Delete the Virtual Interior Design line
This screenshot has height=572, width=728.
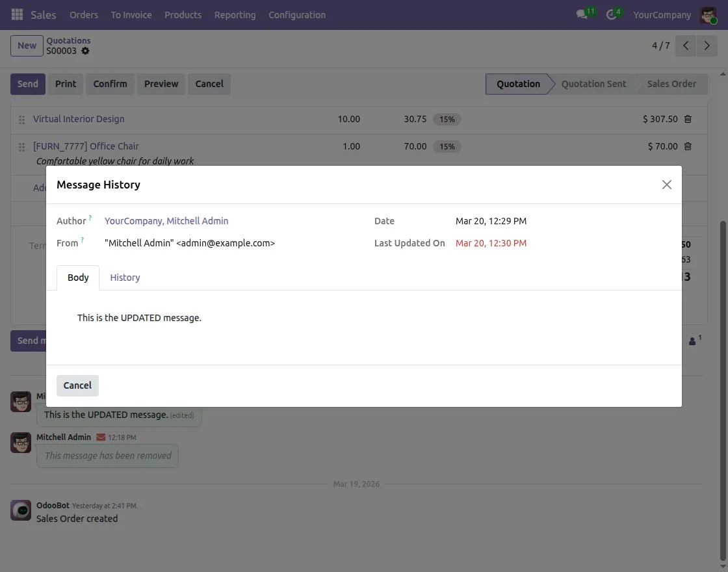688,119
